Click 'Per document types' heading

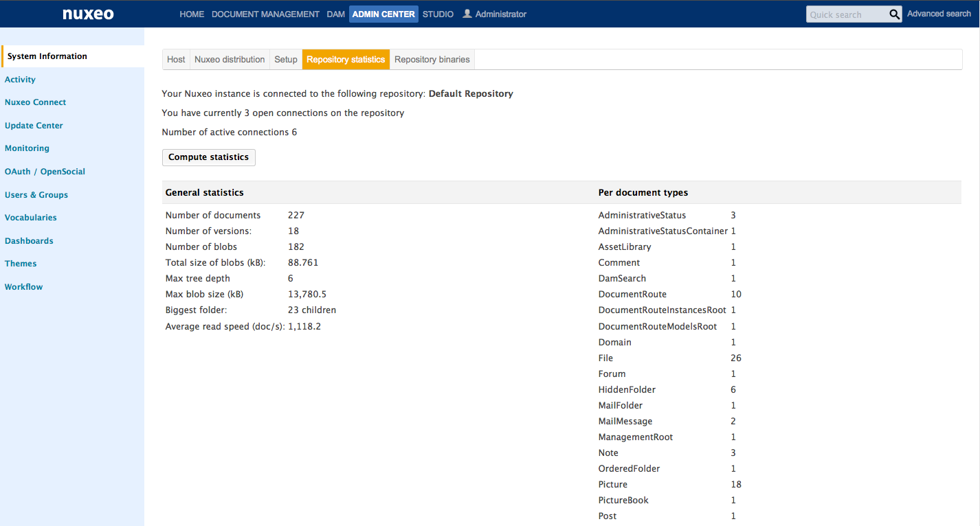click(643, 192)
